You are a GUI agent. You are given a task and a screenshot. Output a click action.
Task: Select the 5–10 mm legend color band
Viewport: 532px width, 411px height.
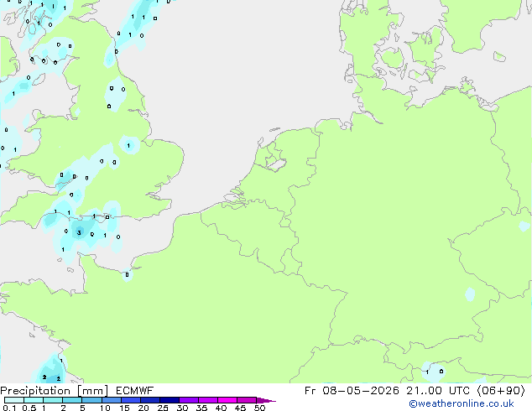coord(91,400)
